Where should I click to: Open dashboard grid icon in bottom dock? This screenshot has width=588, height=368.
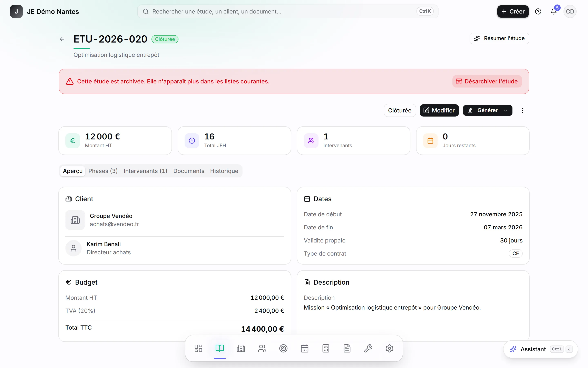198,348
